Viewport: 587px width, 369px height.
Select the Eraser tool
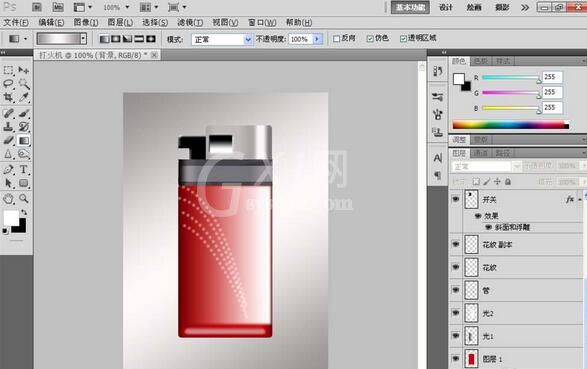pyautogui.click(x=8, y=140)
